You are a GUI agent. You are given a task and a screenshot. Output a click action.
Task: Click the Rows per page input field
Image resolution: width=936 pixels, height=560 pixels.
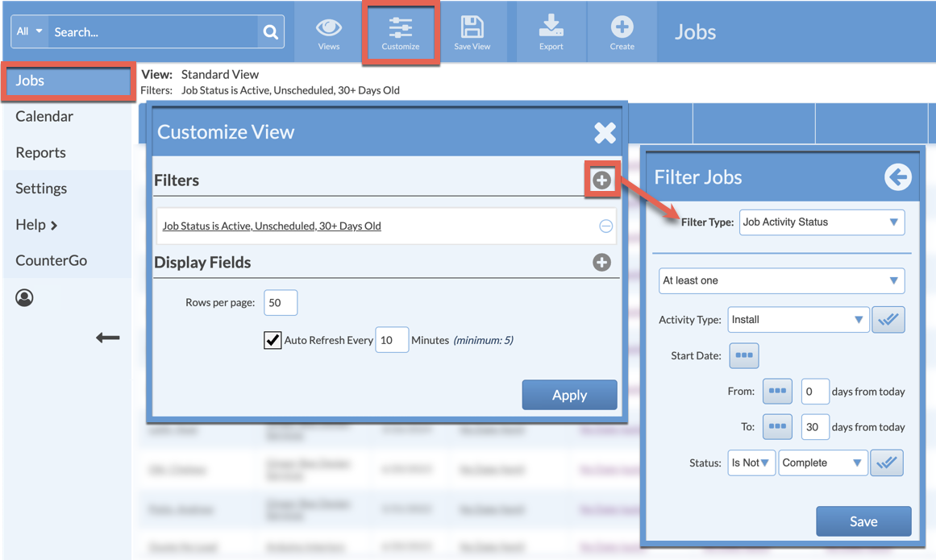pos(280,302)
